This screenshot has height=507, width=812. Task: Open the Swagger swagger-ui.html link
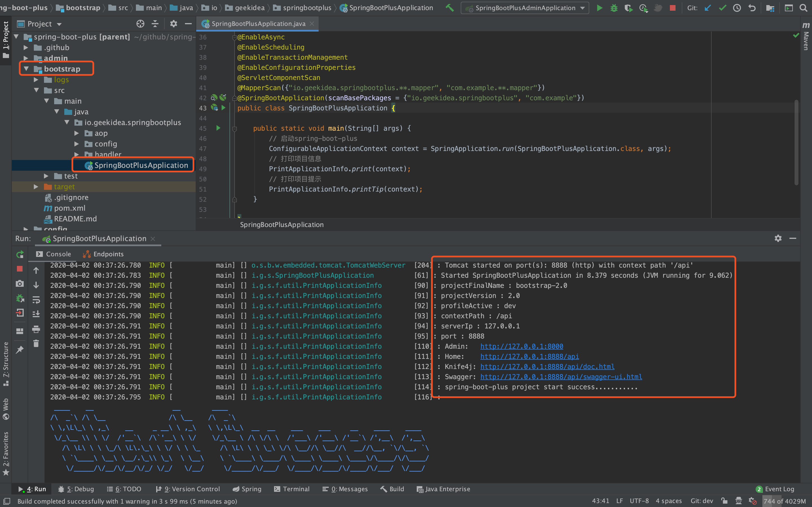[561, 377]
